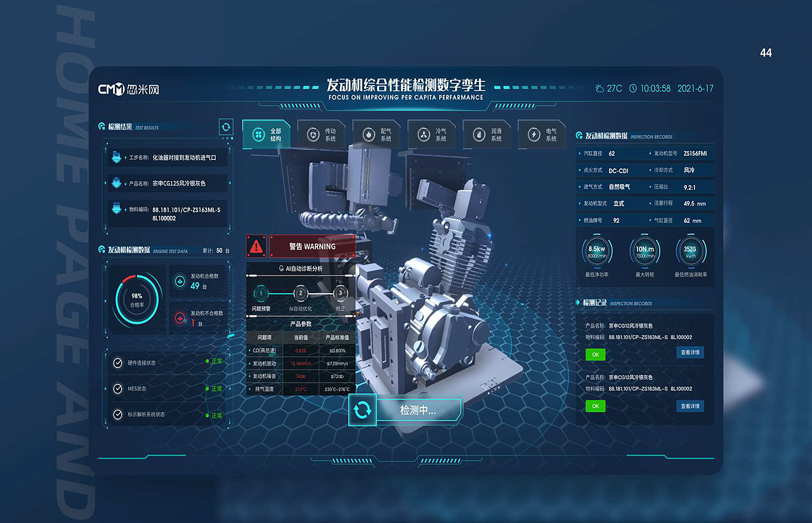
Task: Click the 12.16mm/s vibration current value
Action: tap(301, 363)
